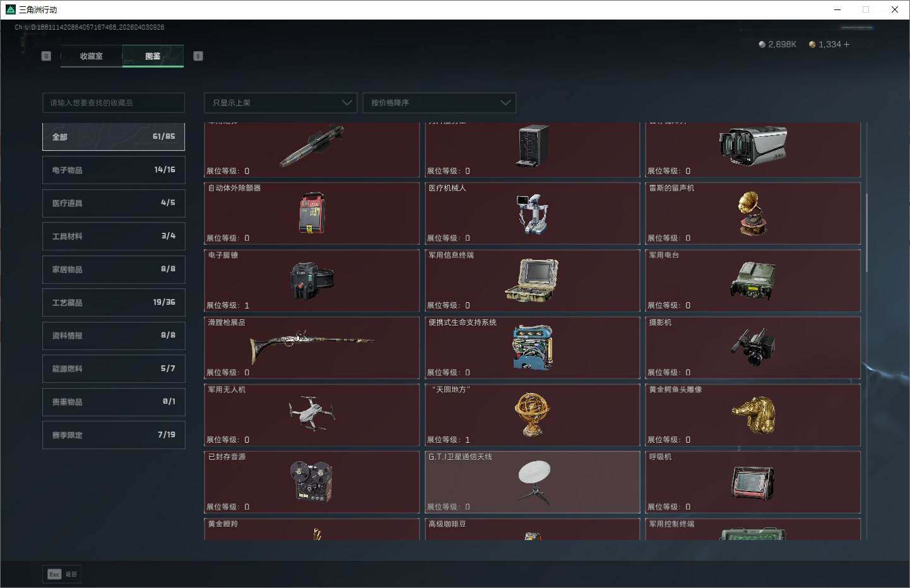
Task: Switch to the 收藏室 tab
Action: (x=92, y=56)
